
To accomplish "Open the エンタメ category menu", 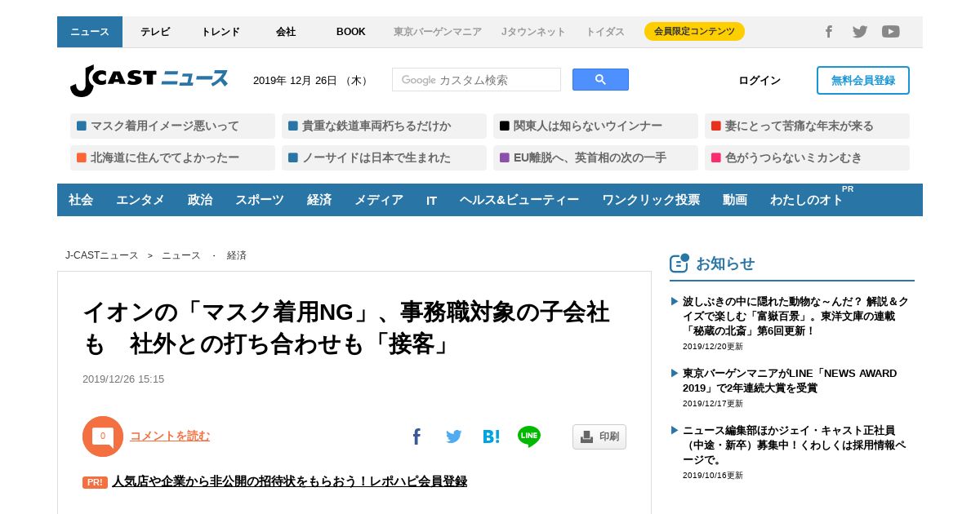I will 140,200.
